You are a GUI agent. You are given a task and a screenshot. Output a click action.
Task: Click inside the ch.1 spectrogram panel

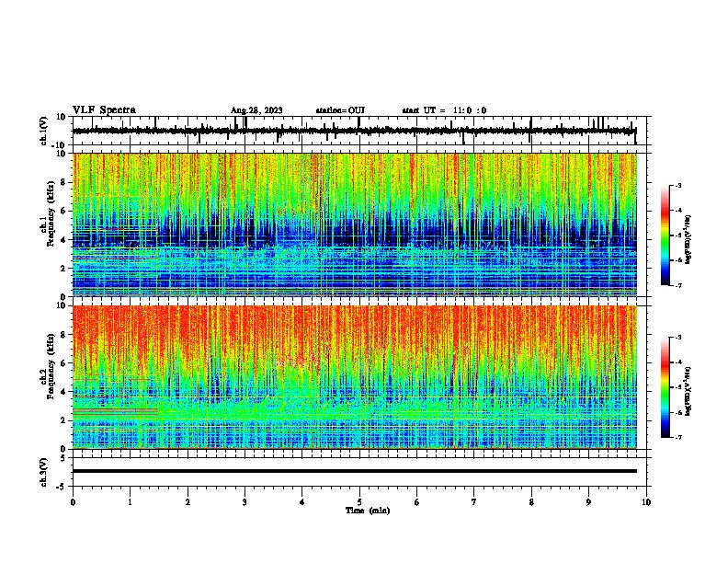pos(355,224)
